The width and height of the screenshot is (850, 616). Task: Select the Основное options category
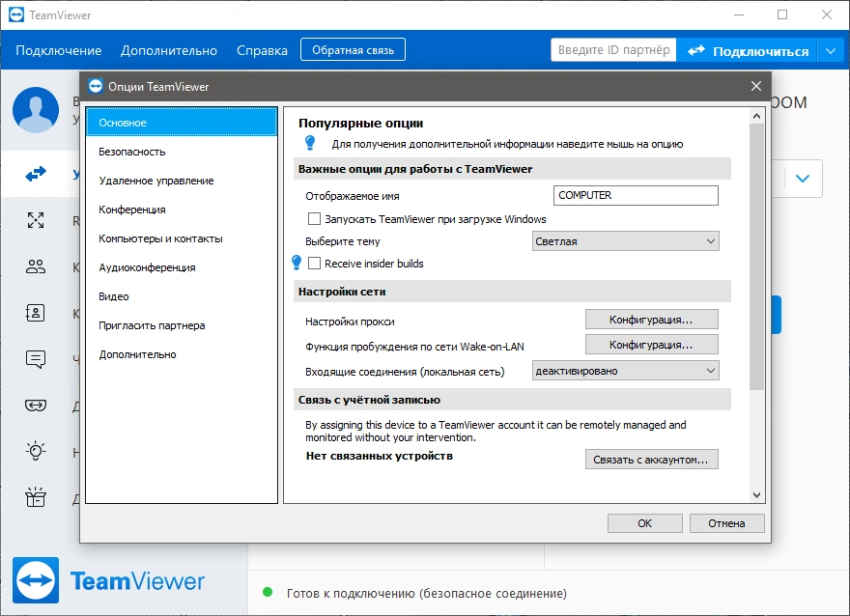pyautogui.click(x=182, y=123)
